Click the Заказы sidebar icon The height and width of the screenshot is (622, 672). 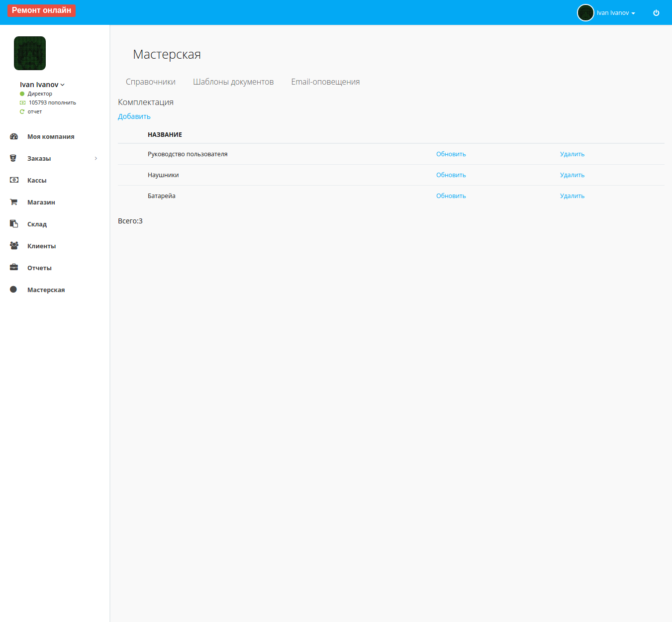click(x=13, y=158)
